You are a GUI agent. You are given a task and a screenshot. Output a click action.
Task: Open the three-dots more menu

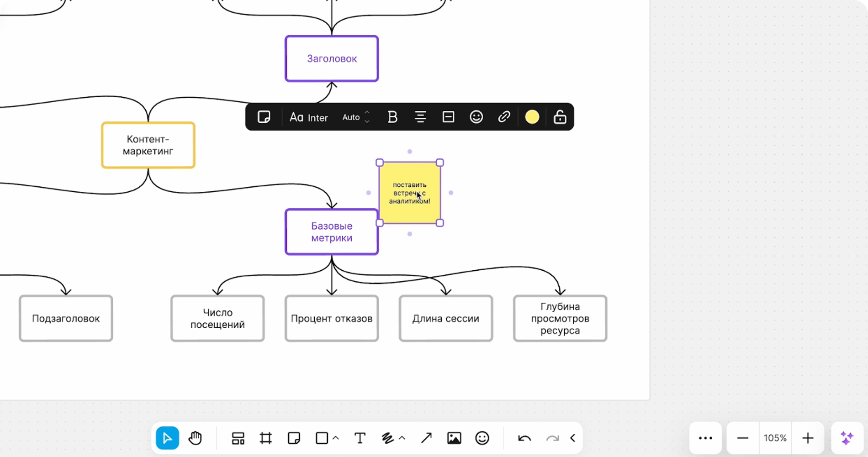[705, 438]
